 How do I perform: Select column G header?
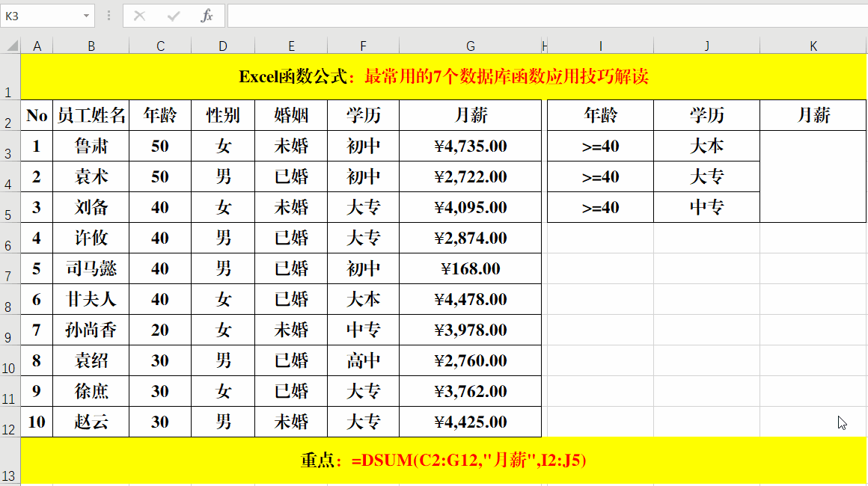pos(470,45)
